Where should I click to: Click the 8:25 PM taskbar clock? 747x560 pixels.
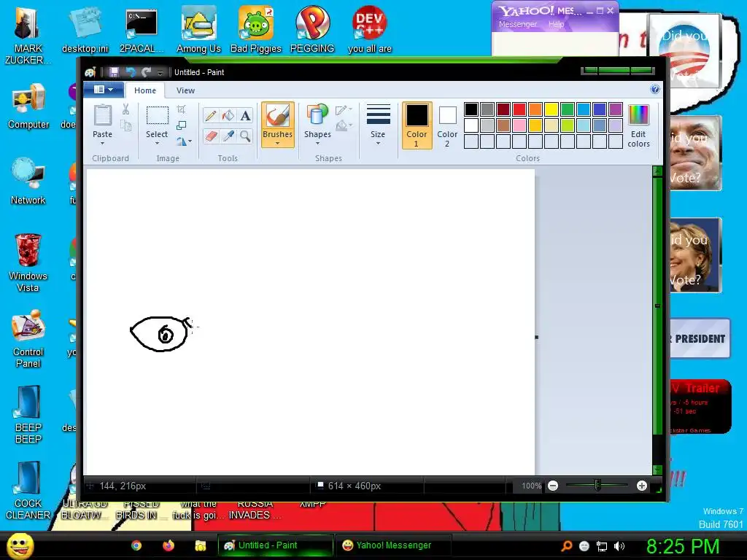point(683,546)
